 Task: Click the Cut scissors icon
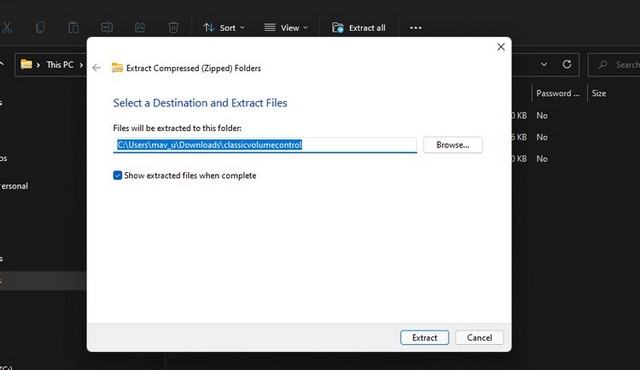(x=7, y=27)
